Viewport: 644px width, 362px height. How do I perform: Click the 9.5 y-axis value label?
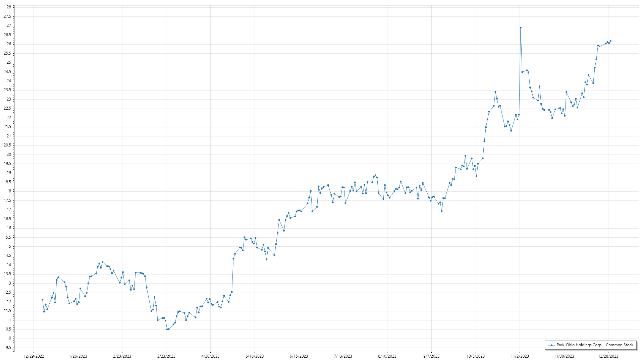point(8,348)
